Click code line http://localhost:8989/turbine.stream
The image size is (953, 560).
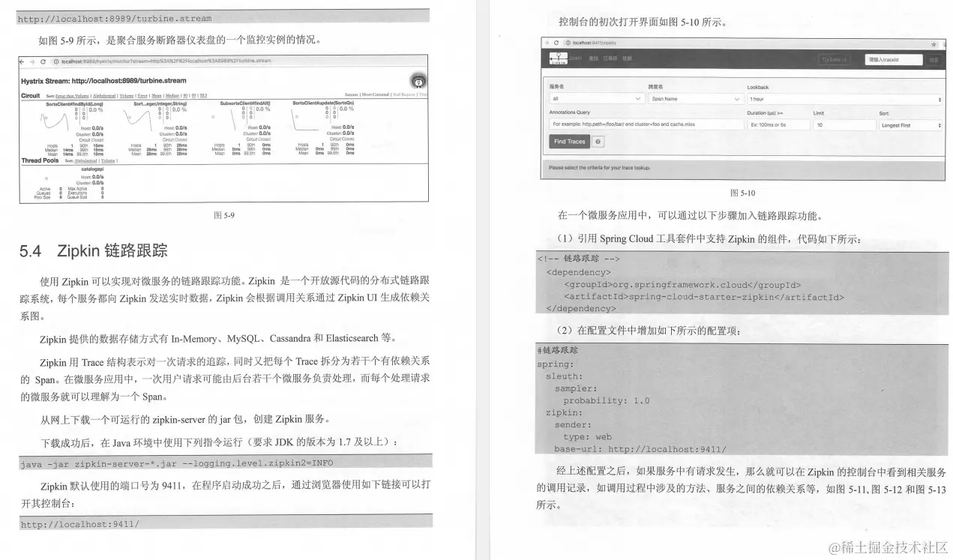click(115, 18)
